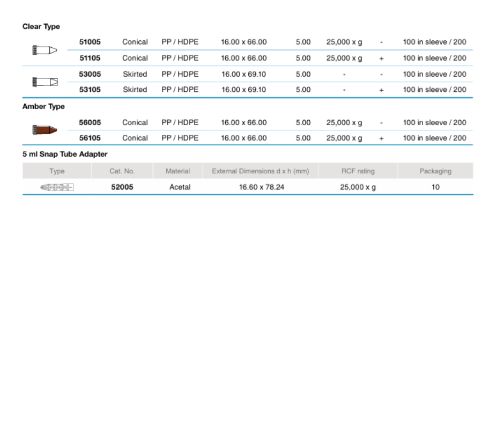Click the Packaging column header
504x423 pixels.
[x=435, y=171]
